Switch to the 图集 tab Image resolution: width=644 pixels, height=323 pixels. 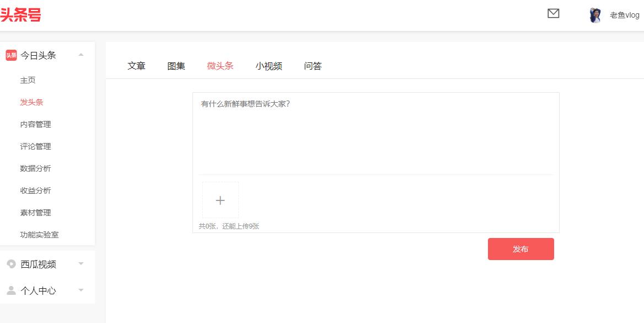(175, 65)
